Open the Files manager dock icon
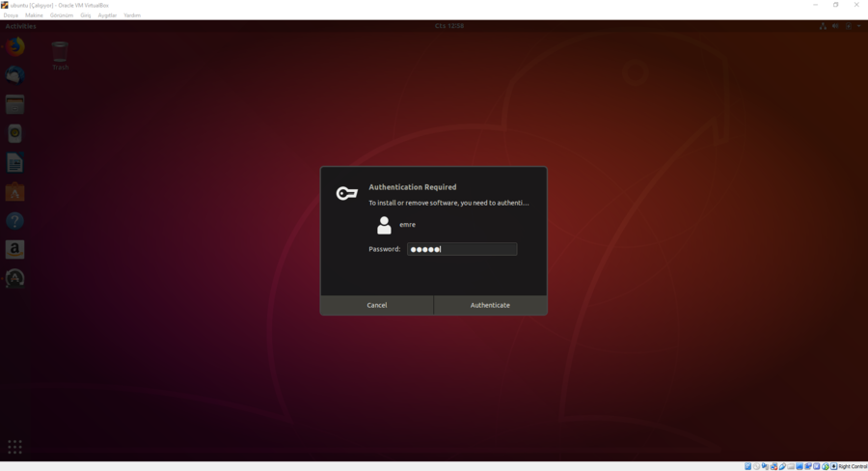Screen dimensions: 868x471 coord(14,104)
